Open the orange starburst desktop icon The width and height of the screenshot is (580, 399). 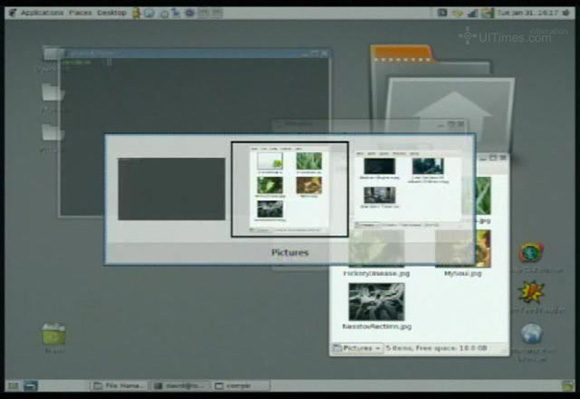point(532,292)
